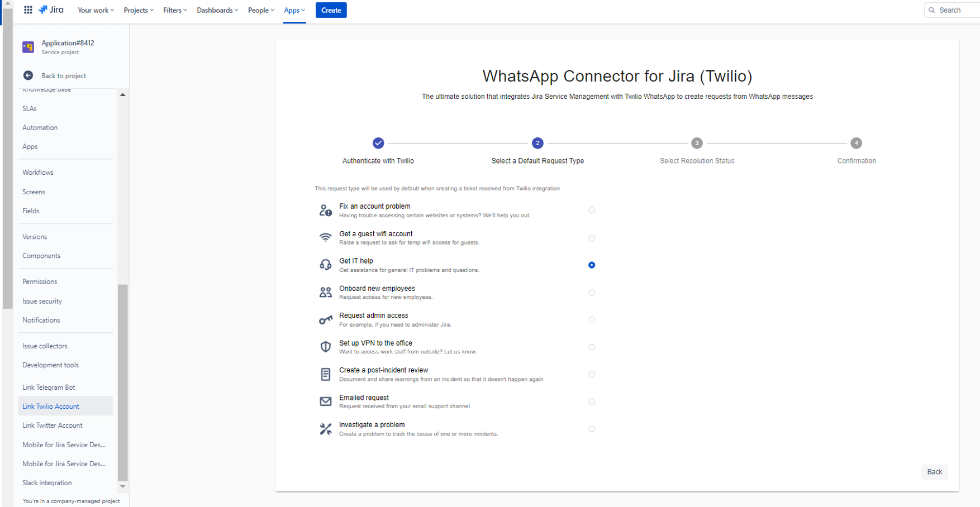Select the Fix an account problem radio button
This screenshot has width=980, height=507.
coord(592,211)
